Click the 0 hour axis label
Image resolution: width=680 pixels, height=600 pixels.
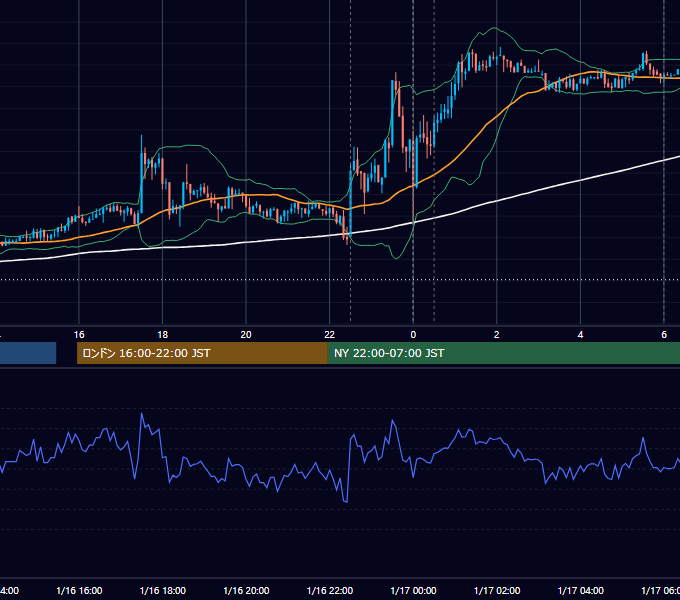[413, 335]
